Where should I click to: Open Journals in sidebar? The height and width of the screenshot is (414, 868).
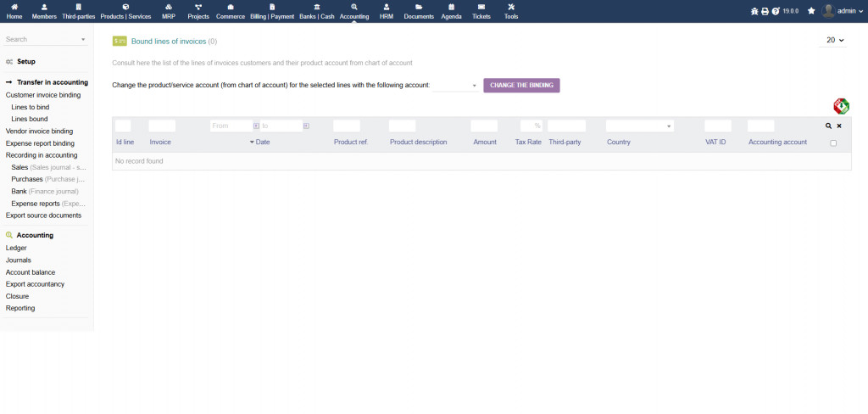point(19,260)
